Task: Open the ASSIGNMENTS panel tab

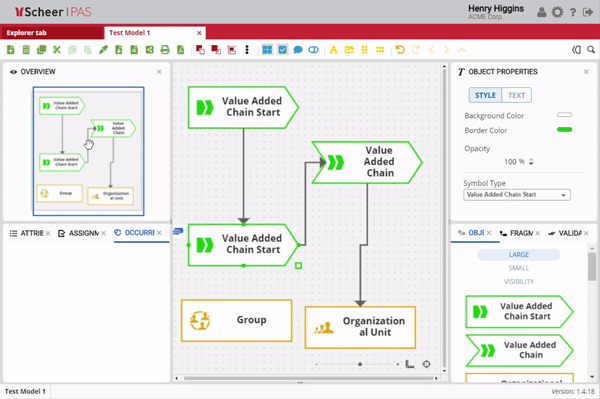Action: click(79, 233)
